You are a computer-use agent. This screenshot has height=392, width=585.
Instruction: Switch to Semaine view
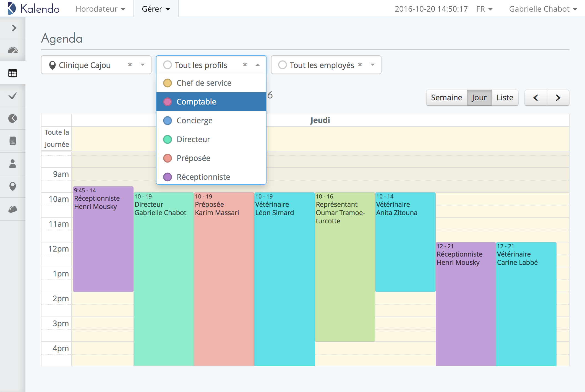446,98
